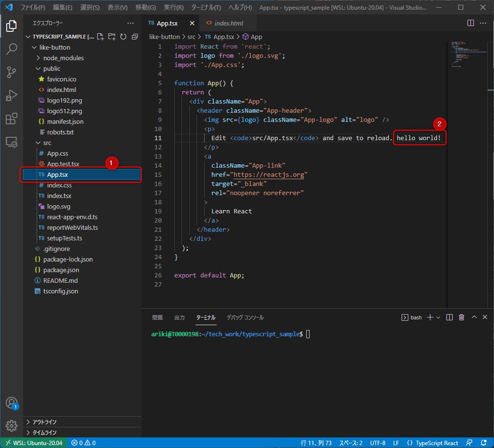Create a new folder in the explorer
Image resolution: width=494 pixels, height=448 pixels.
(x=111, y=36)
